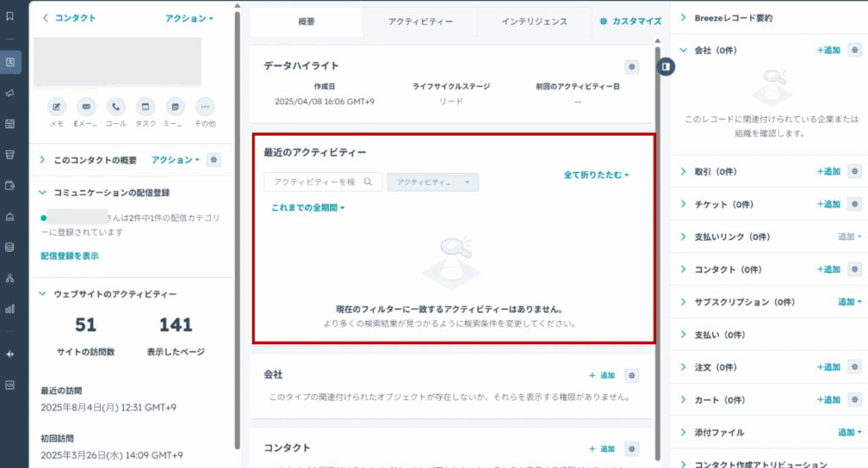Click +追加 next to 会社 in right panel
The image size is (868, 468).
[828, 51]
